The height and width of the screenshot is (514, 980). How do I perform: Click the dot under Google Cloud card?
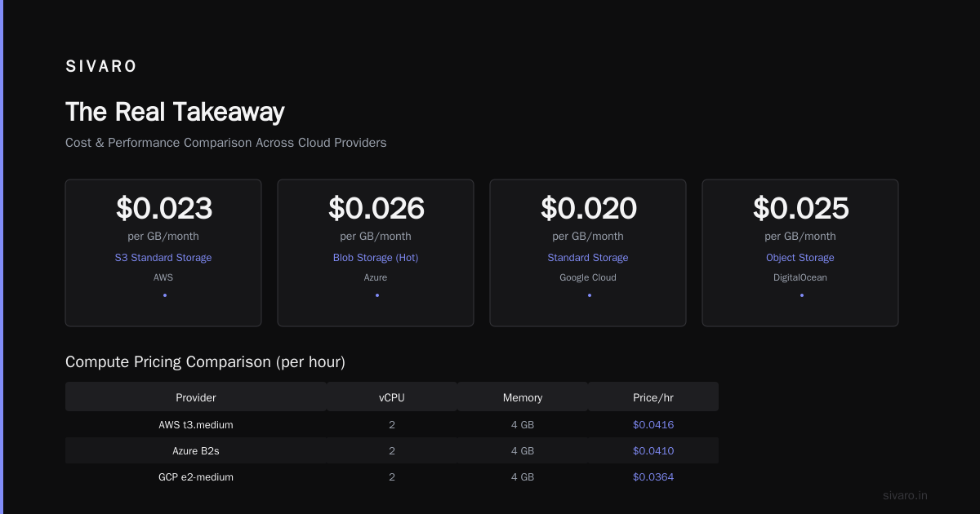pyautogui.click(x=589, y=295)
